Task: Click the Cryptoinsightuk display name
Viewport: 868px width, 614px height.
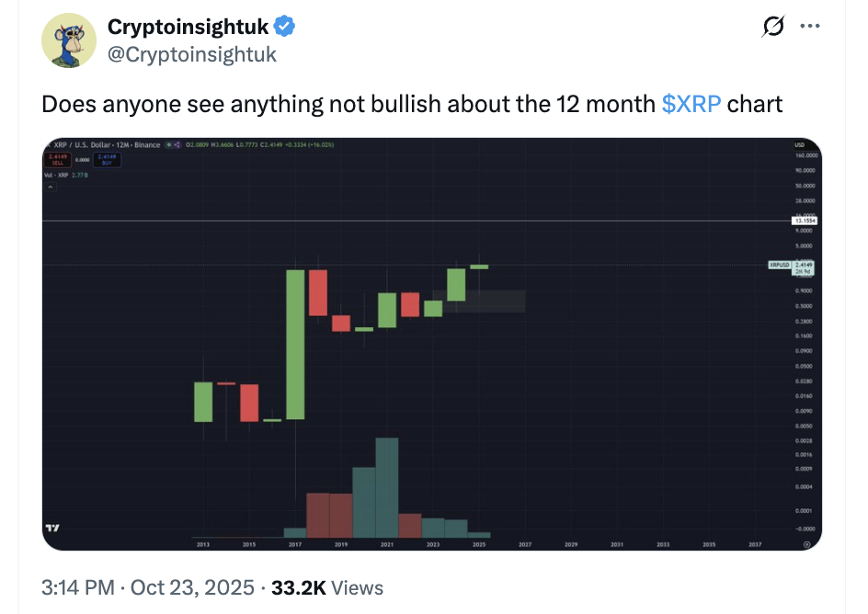Action: coord(188,28)
